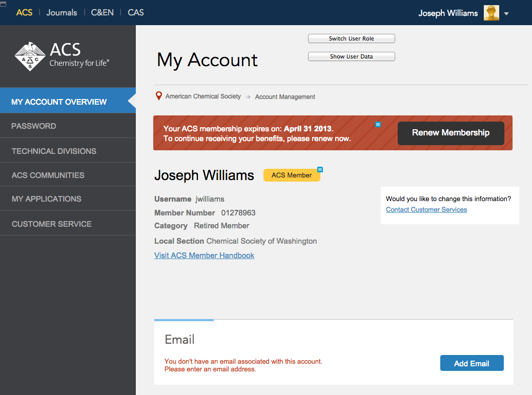Viewport: 532px width, 395px height.
Task: Click American Chemical Society breadcrumb
Action: click(203, 96)
